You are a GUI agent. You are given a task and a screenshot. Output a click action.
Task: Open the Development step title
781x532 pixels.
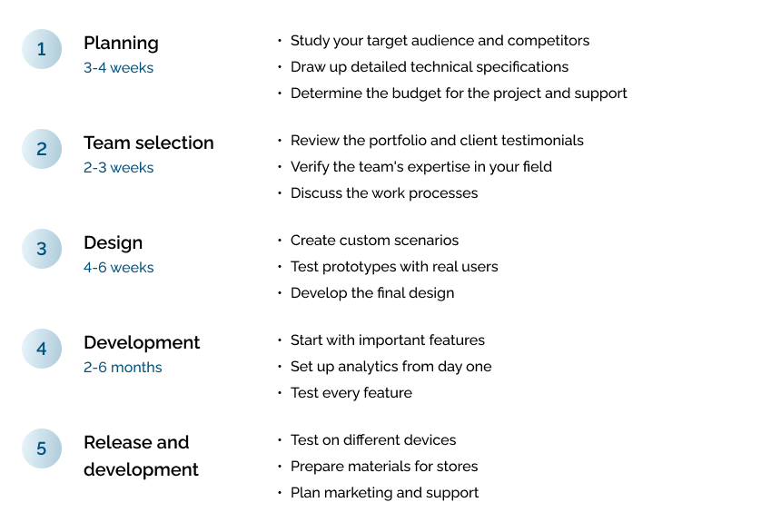coord(142,342)
